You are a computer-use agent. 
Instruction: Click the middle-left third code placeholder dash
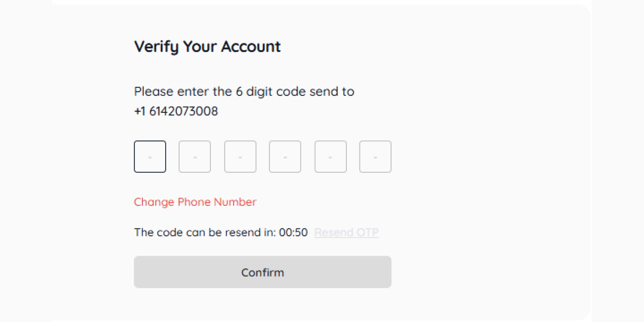tap(240, 157)
